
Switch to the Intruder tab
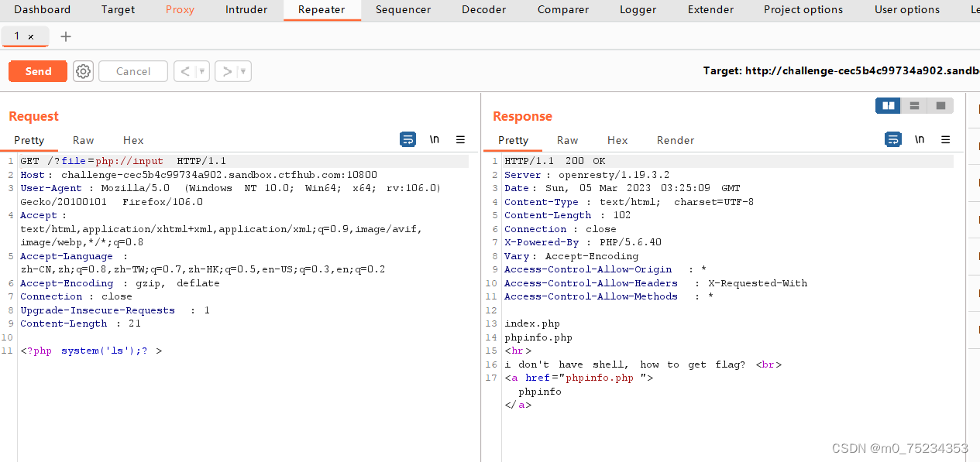pos(246,10)
